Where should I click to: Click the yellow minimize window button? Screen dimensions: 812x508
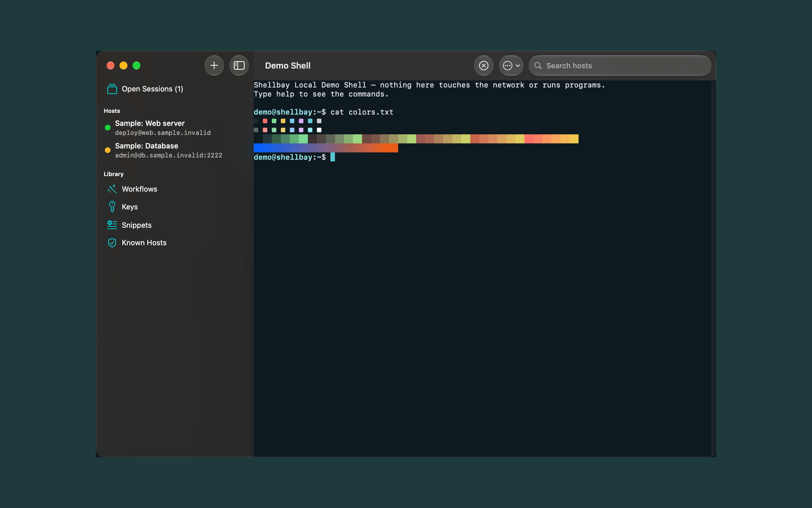tap(123, 65)
